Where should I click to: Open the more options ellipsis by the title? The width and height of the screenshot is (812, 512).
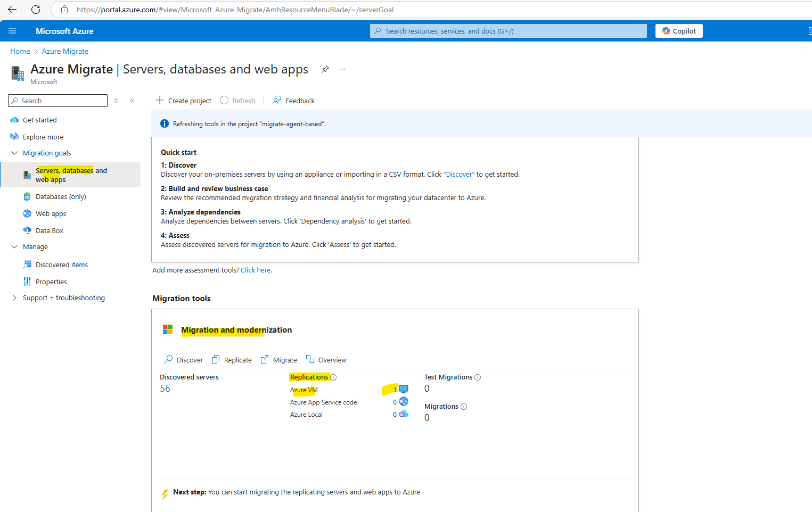pyautogui.click(x=342, y=69)
